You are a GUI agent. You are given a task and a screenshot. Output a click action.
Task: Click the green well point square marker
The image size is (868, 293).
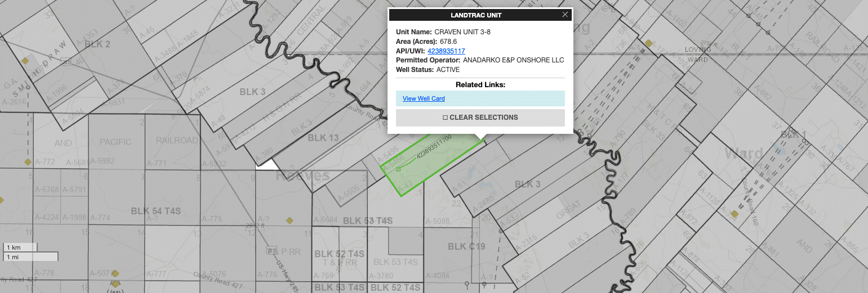(x=398, y=169)
